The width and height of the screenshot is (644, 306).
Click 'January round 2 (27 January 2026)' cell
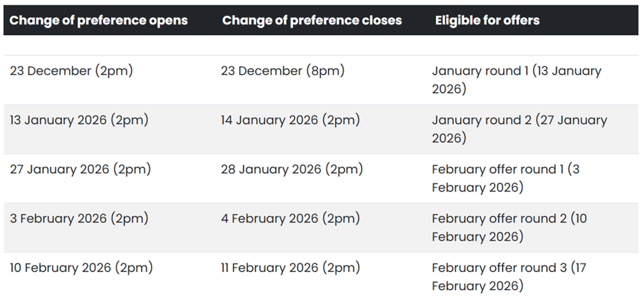519,129
